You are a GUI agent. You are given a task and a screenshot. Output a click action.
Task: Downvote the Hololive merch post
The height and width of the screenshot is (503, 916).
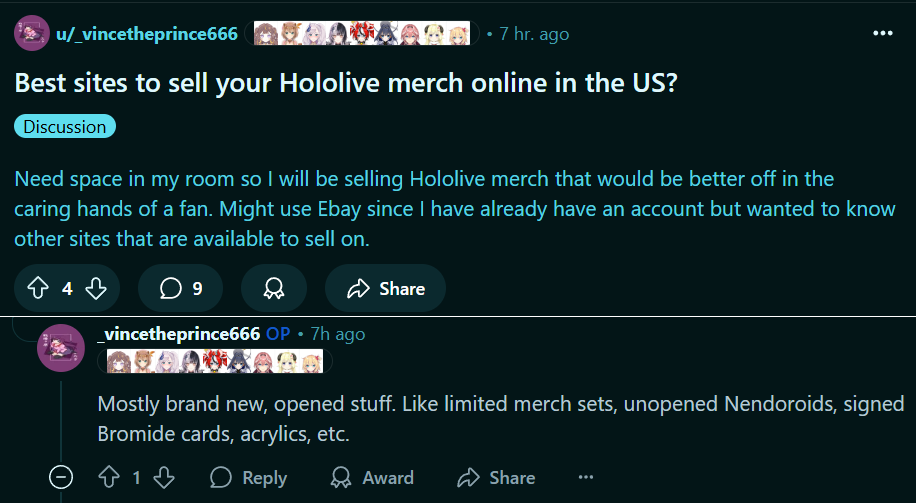click(97, 289)
